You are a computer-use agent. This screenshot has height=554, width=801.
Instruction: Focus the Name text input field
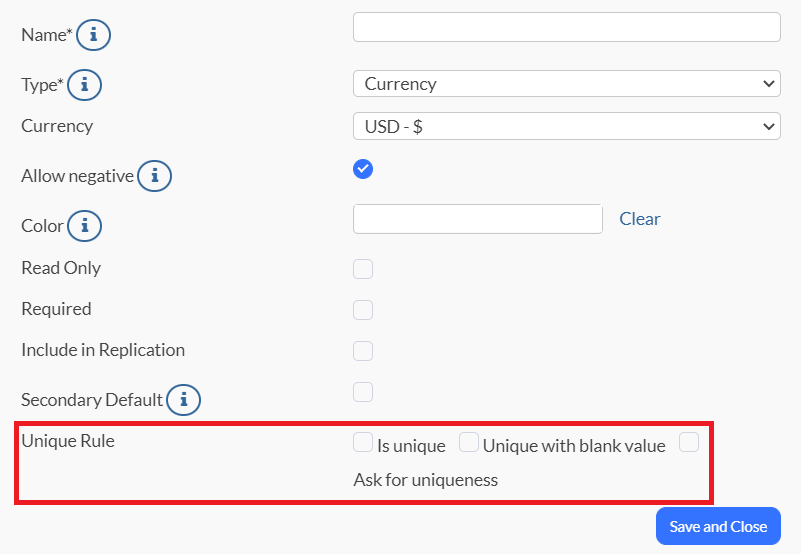pos(567,27)
